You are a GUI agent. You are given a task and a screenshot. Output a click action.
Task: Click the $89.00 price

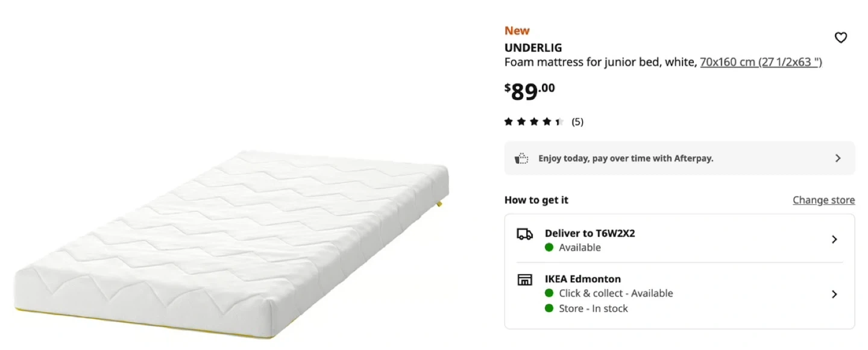pos(529,91)
